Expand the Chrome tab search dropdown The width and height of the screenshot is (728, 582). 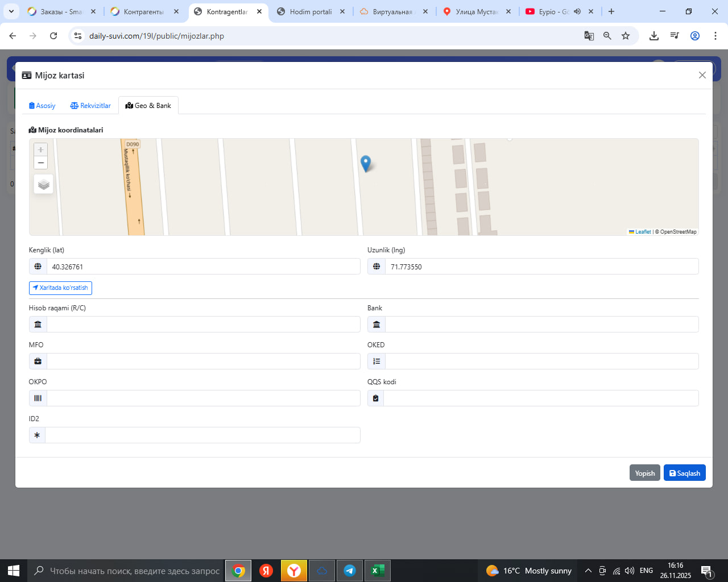[x=11, y=11]
